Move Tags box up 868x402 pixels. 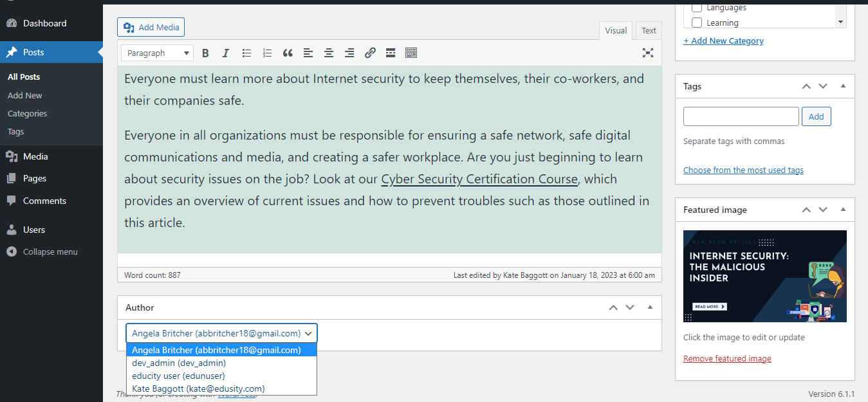coord(806,86)
